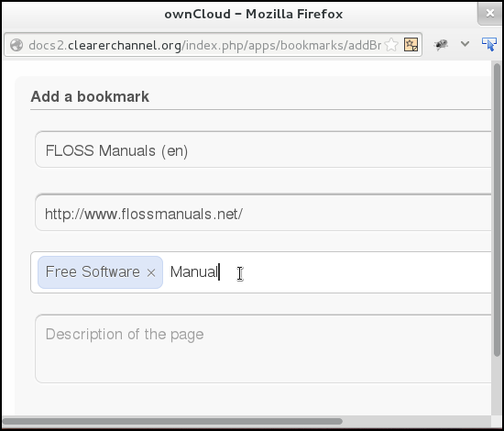
Task: Click the tags input containing Manual
Action: 260,272
